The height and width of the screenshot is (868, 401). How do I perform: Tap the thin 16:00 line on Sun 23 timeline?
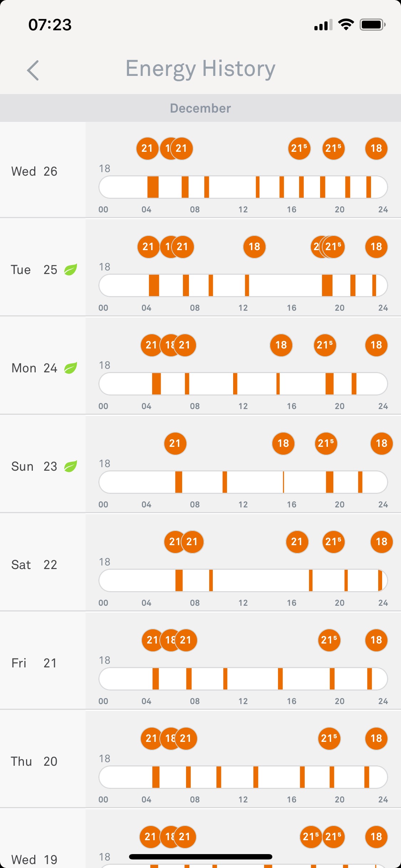(283, 482)
